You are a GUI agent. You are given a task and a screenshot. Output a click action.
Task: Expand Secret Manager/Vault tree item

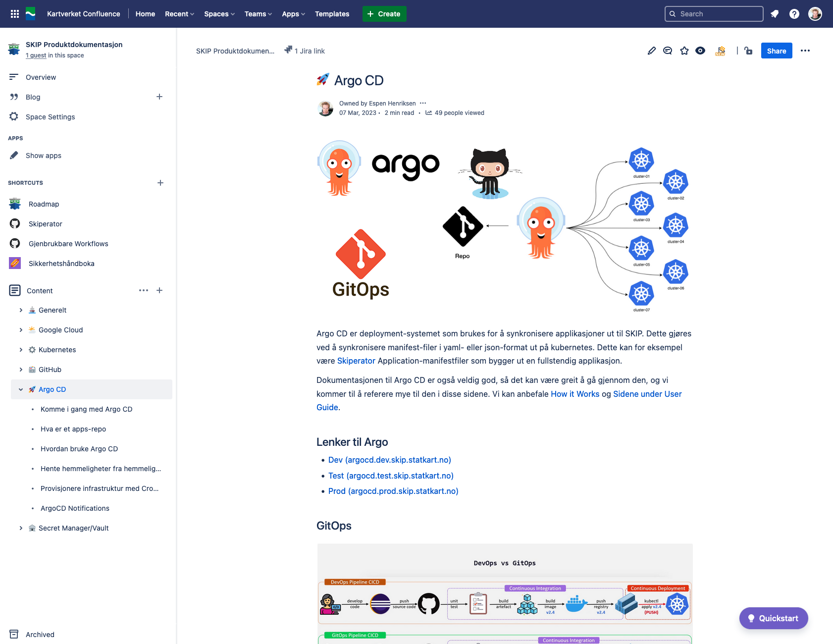[x=21, y=528]
